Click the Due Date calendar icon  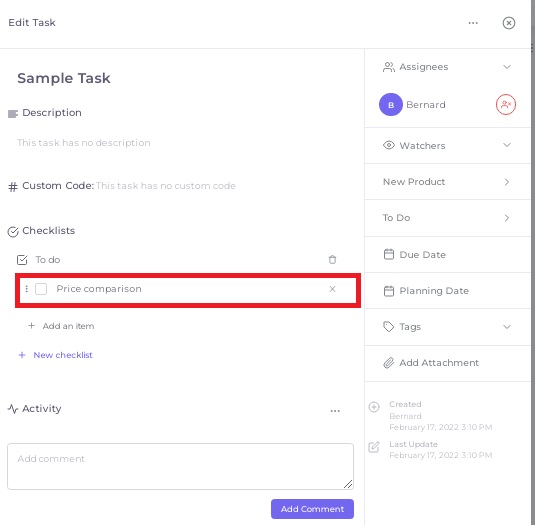coord(389,254)
